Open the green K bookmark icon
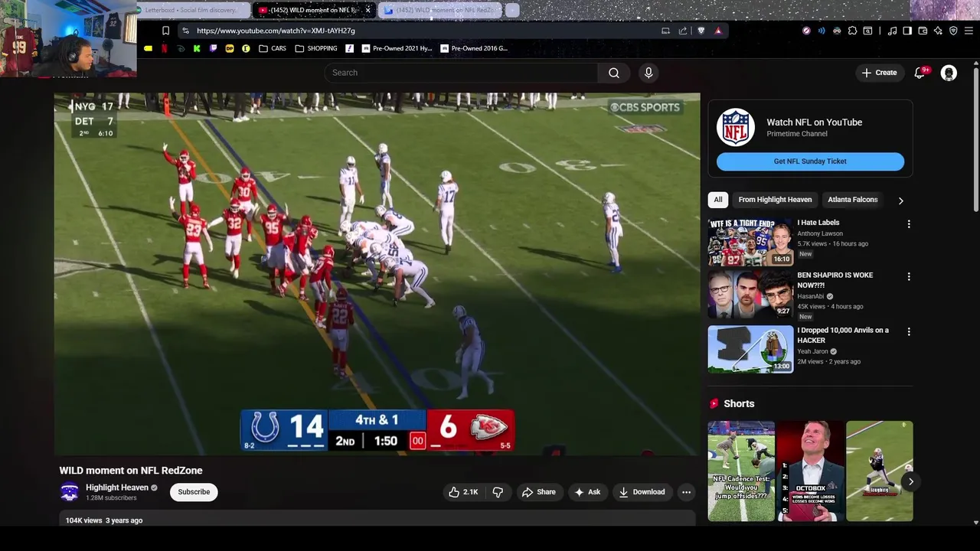The width and height of the screenshot is (980, 551). coord(197,48)
